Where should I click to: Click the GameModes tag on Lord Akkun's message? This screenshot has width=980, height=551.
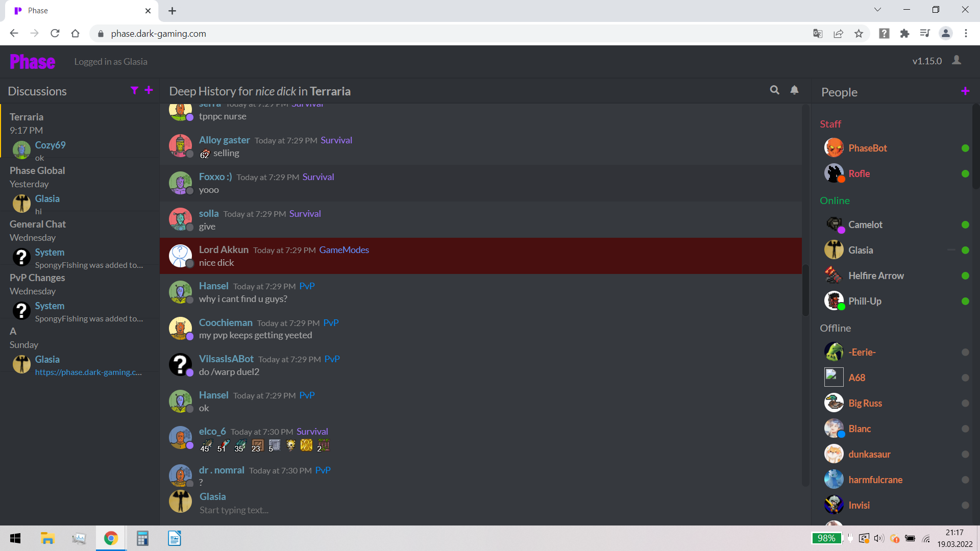pyautogui.click(x=344, y=250)
